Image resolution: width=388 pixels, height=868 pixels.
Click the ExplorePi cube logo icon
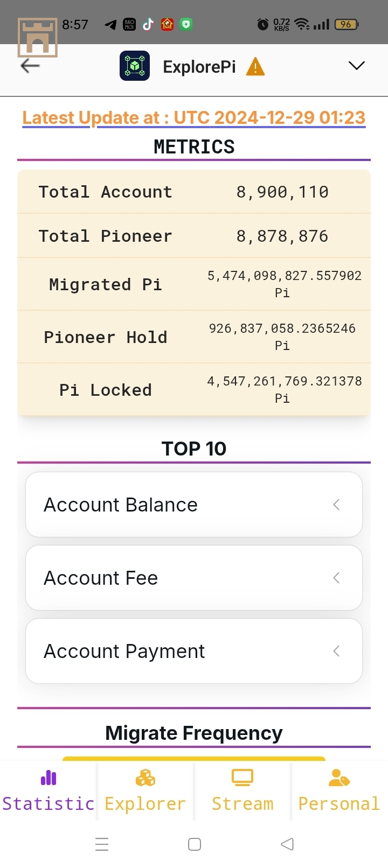135,66
